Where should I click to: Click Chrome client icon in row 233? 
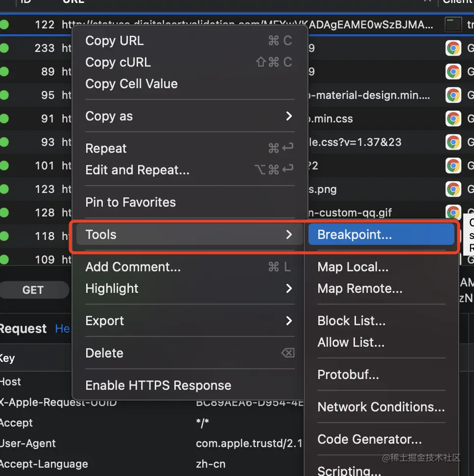click(453, 48)
